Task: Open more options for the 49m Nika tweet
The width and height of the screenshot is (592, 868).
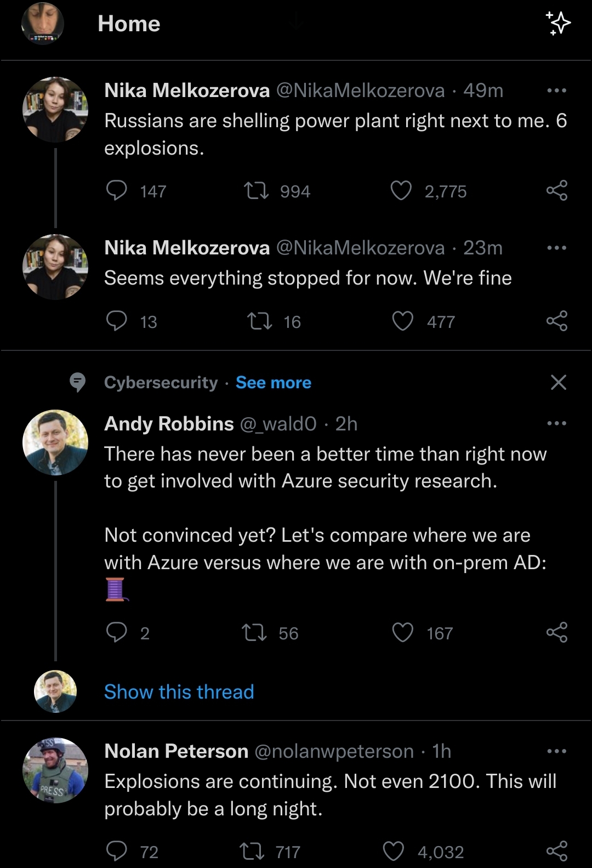Action: (x=557, y=90)
